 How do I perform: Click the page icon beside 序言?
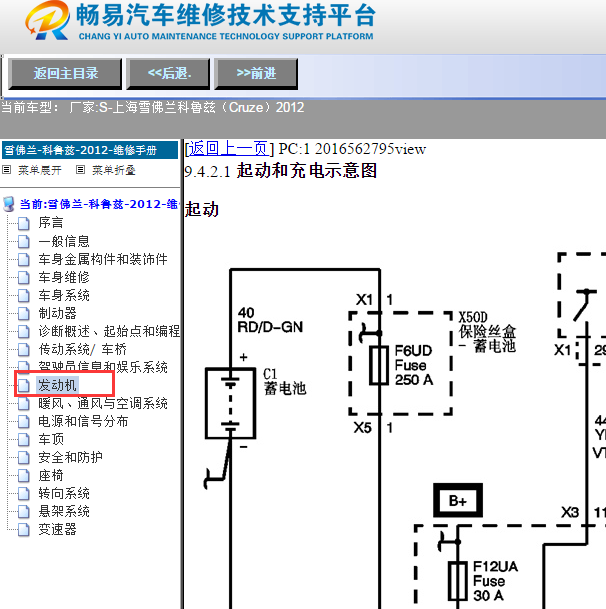pyautogui.click(x=24, y=223)
